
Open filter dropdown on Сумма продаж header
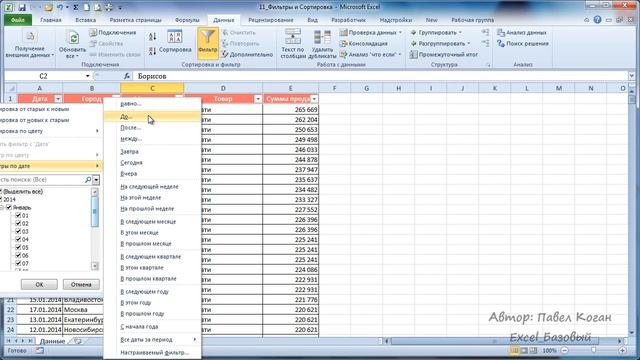coord(314,99)
